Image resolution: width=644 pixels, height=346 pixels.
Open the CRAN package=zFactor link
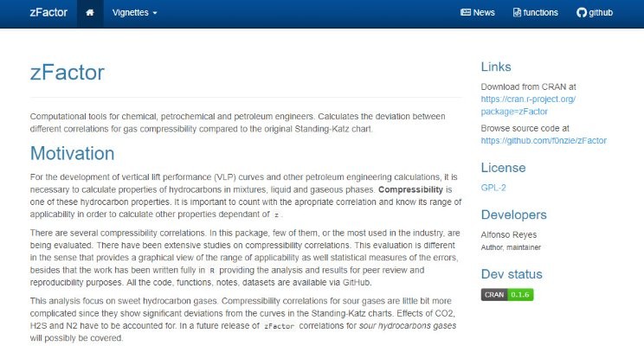pyautogui.click(x=528, y=105)
